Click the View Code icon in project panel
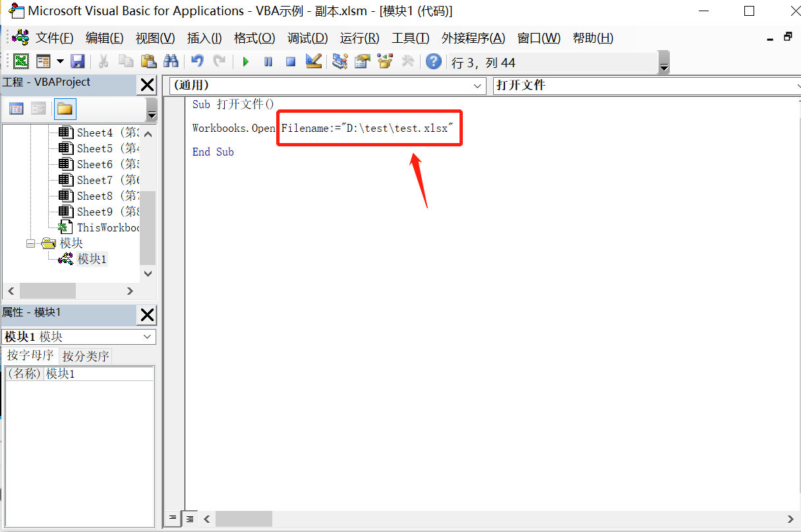The width and height of the screenshot is (801, 532). (x=16, y=109)
